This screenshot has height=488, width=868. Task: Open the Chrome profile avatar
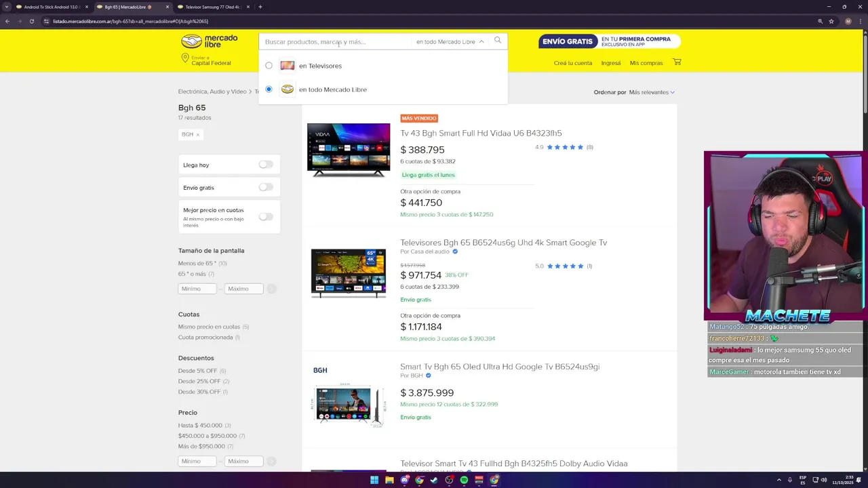coord(848,21)
